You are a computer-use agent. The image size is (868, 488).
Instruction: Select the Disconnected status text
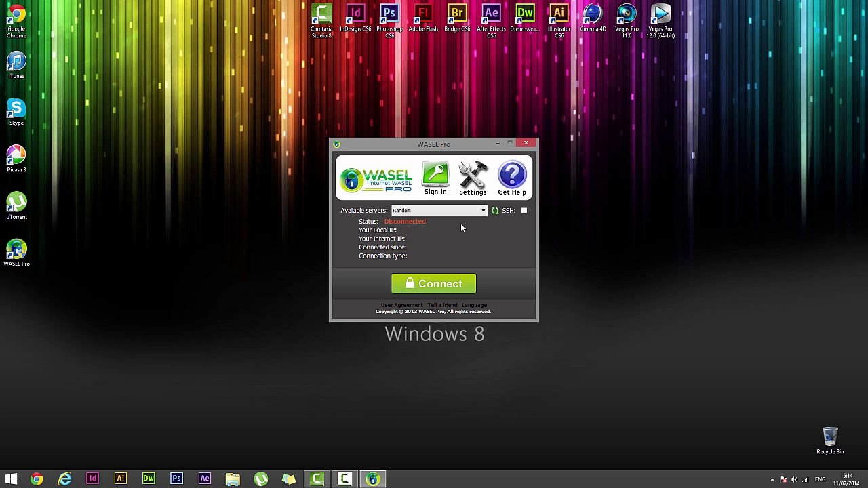pyautogui.click(x=405, y=222)
